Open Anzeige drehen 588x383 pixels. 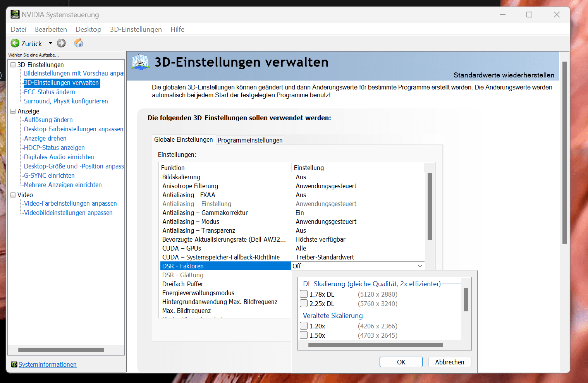point(45,138)
